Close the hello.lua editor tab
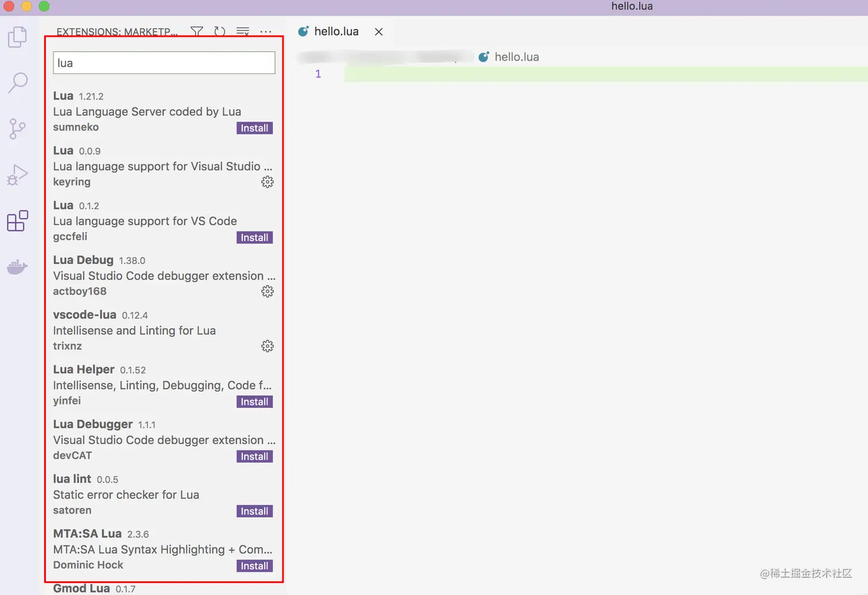This screenshot has height=595, width=868. pos(379,32)
